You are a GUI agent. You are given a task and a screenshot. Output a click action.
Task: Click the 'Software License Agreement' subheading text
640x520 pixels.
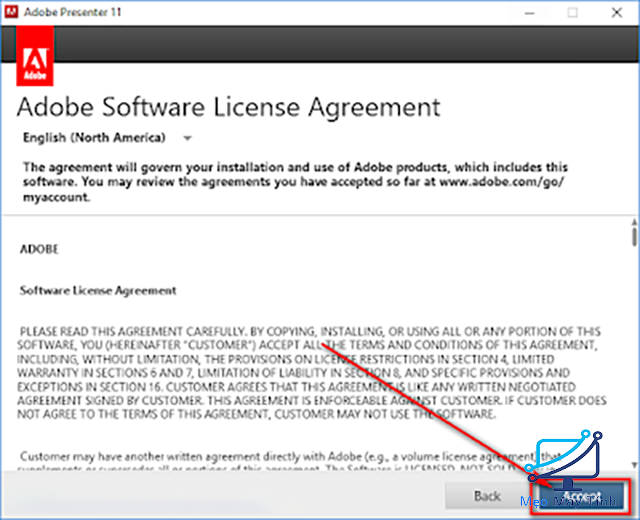tap(98, 291)
